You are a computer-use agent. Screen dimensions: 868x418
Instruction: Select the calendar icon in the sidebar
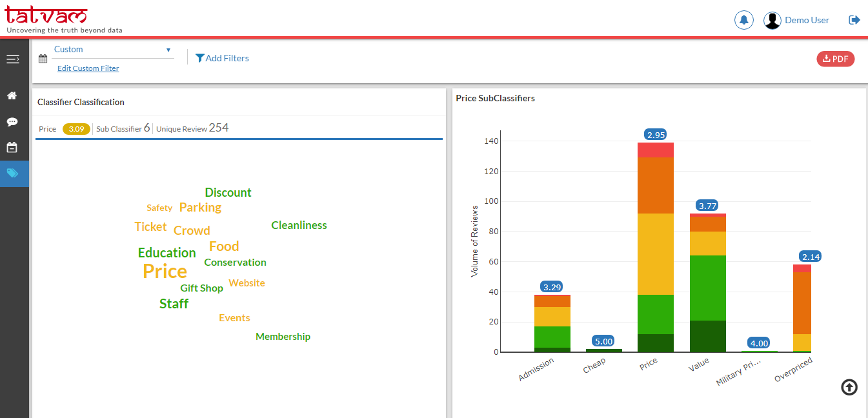coord(12,147)
